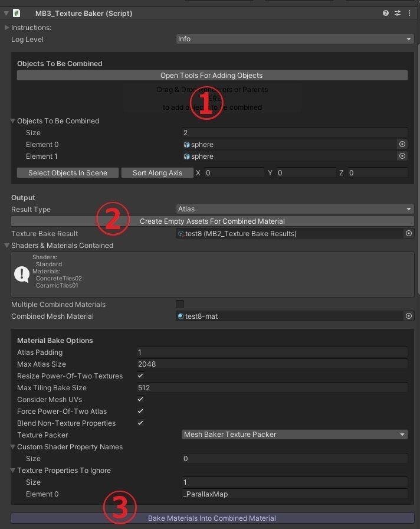Click the sort axis X field
The height and width of the screenshot is (529, 420).
pyautogui.click(x=234, y=173)
